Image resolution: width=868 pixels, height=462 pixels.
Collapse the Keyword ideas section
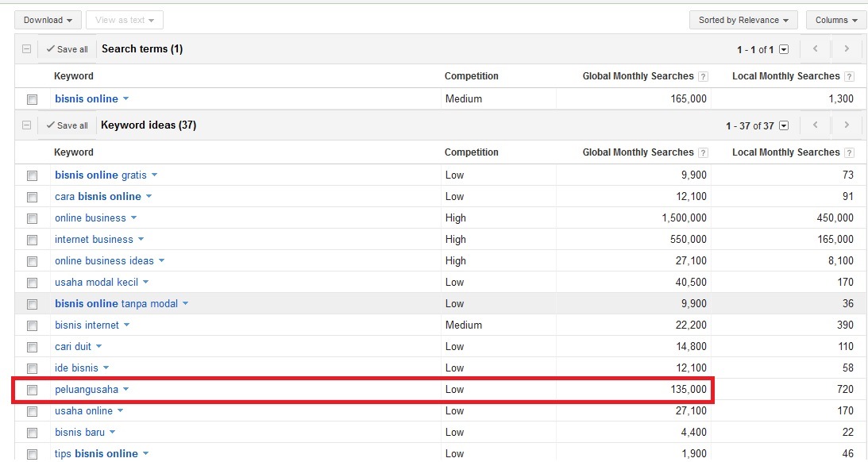point(26,125)
